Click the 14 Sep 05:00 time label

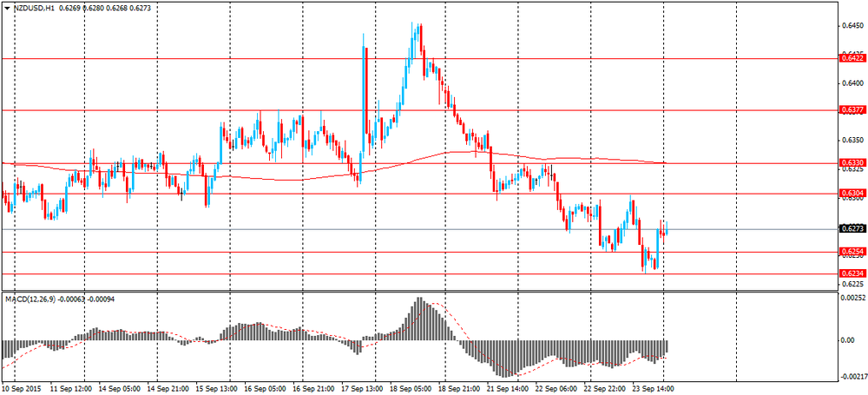(x=120, y=389)
